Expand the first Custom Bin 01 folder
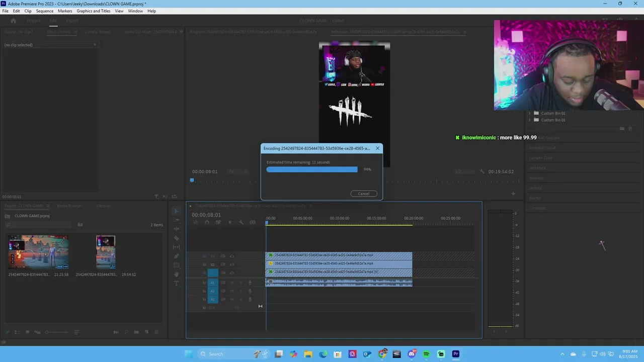 (529, 113)
